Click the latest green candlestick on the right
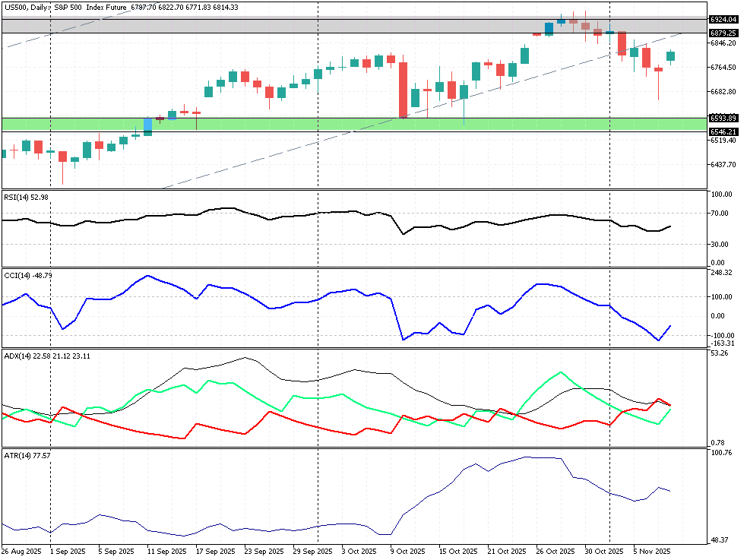 pos(671,56)
